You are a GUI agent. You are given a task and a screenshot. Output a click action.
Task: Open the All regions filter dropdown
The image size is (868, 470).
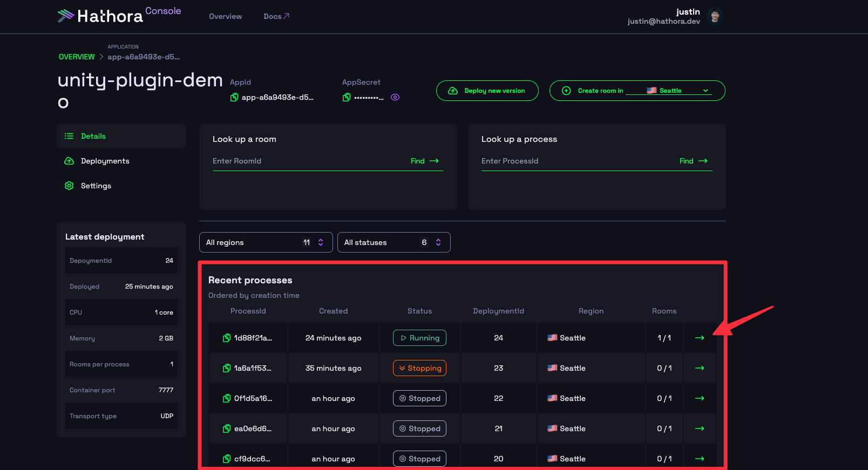click(266, 242)
